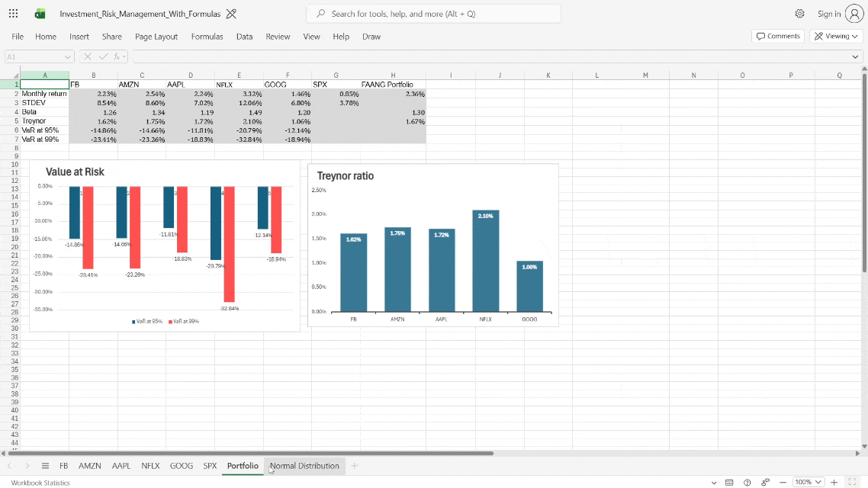This screenshot has width=868, height=488.
Task: Open the Page Layout tab
Action: click(x=156, y=37)
